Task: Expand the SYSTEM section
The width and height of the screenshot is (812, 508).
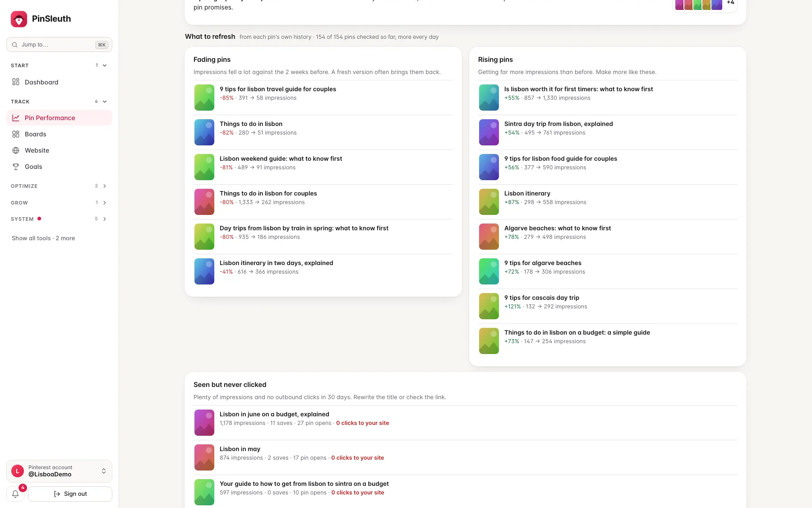Action: click(59, 219)
